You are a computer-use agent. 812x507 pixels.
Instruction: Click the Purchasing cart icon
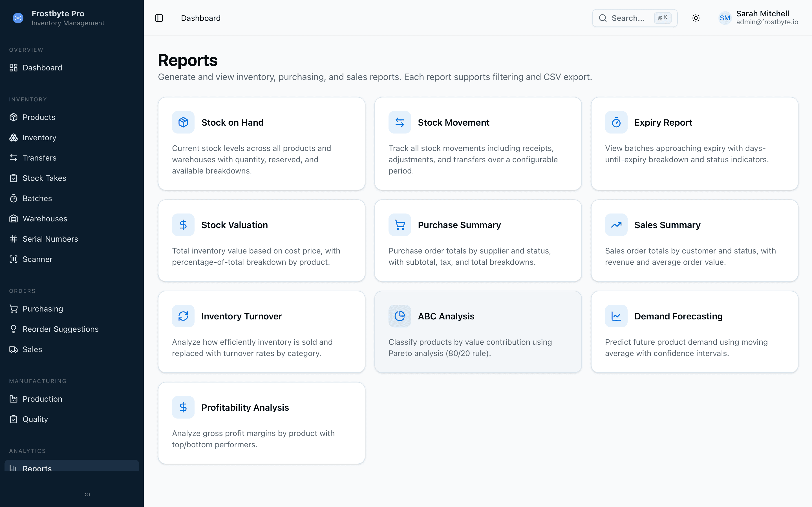[14, 308]
